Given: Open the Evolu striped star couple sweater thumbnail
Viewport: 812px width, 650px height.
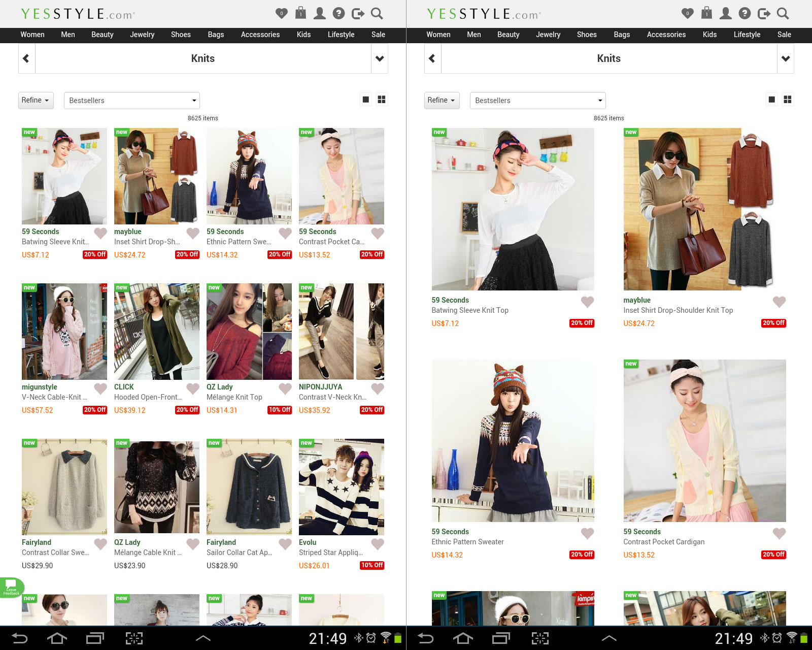Looking at the screenshot, I should pyautogui.click(x=341, y=486).
